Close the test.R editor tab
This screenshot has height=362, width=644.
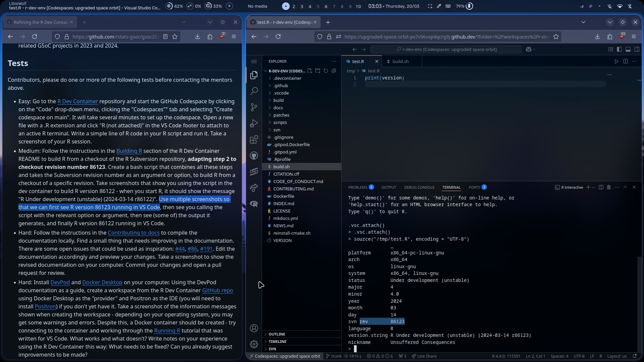(377, 61)
